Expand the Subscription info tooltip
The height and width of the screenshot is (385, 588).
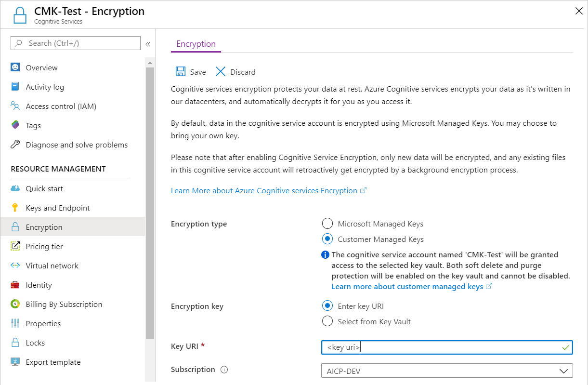click(x=223, y=369)
